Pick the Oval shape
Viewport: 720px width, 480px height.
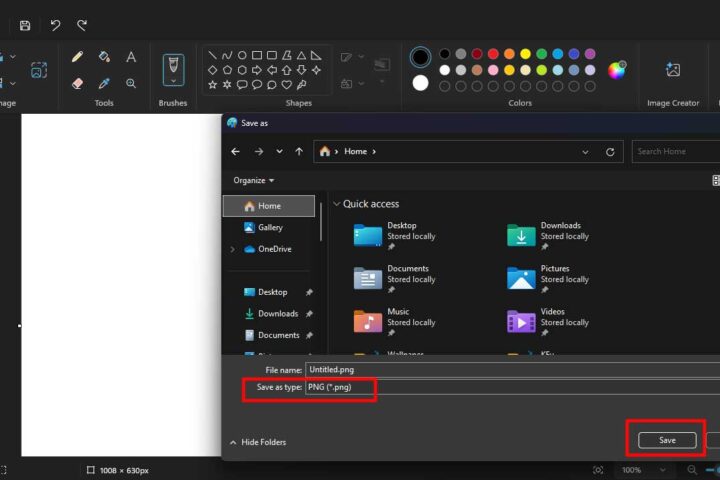[x=242, y=56]
